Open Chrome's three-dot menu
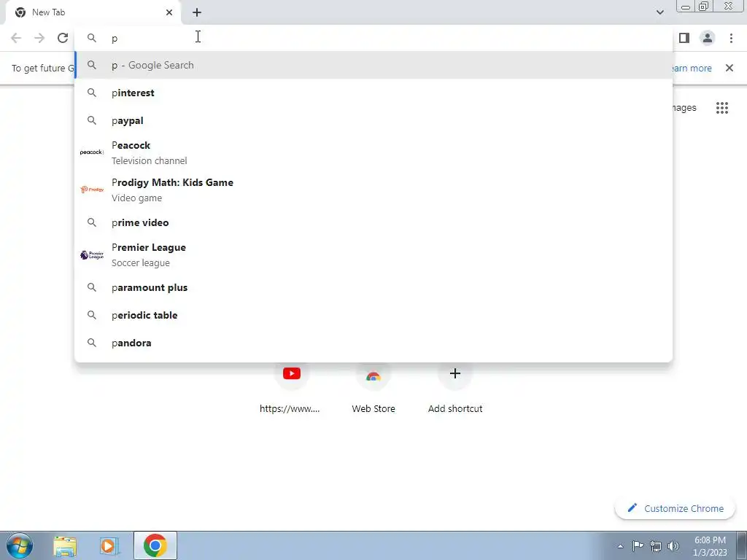The height and width of the screenshot is (560, 747). click(x=731, y=38)
